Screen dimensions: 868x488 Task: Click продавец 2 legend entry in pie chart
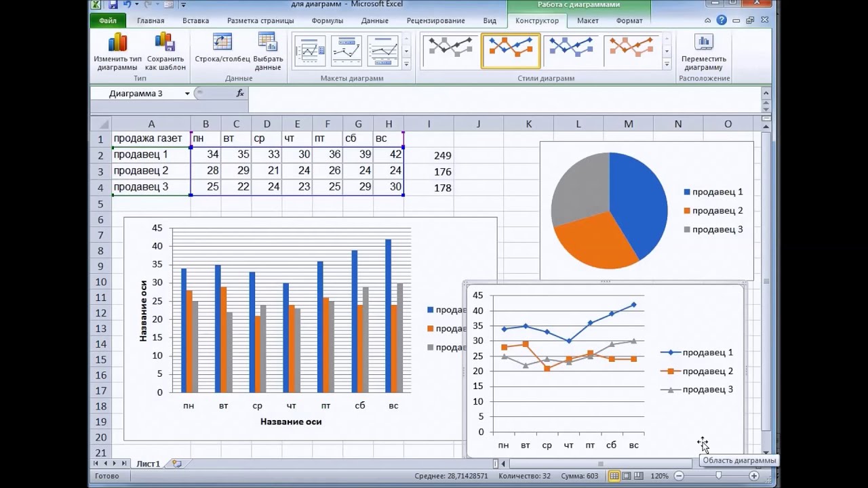(x=713, y=211)
